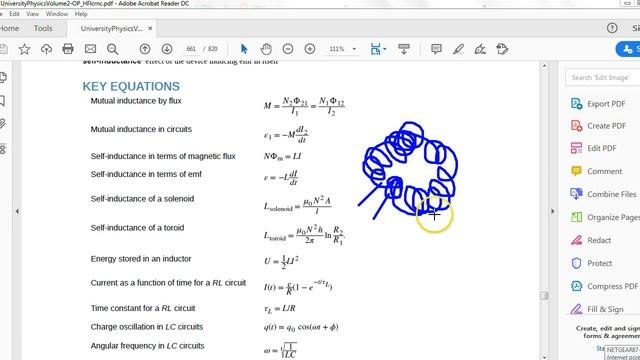Bookmark file with the star icon
The height and width of the screenshot is (360, 640).
[x=24, y=49]
